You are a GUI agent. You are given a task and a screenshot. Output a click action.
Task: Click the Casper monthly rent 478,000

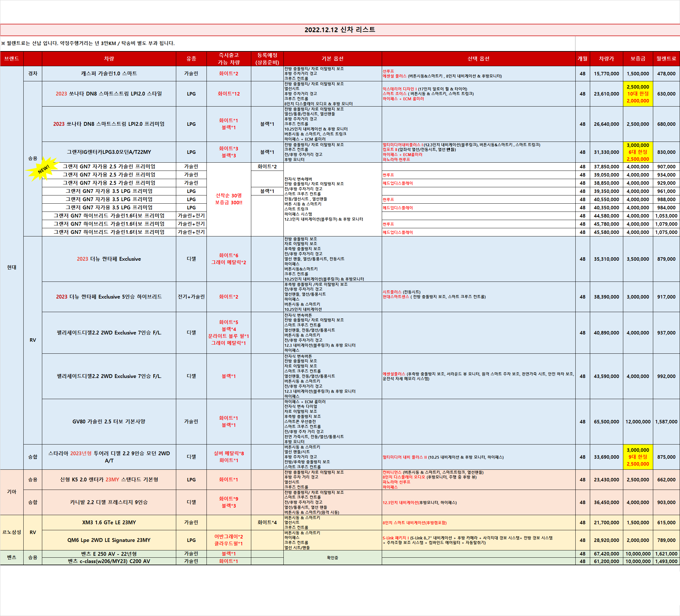pyautogui.click(x=666, y=73)
